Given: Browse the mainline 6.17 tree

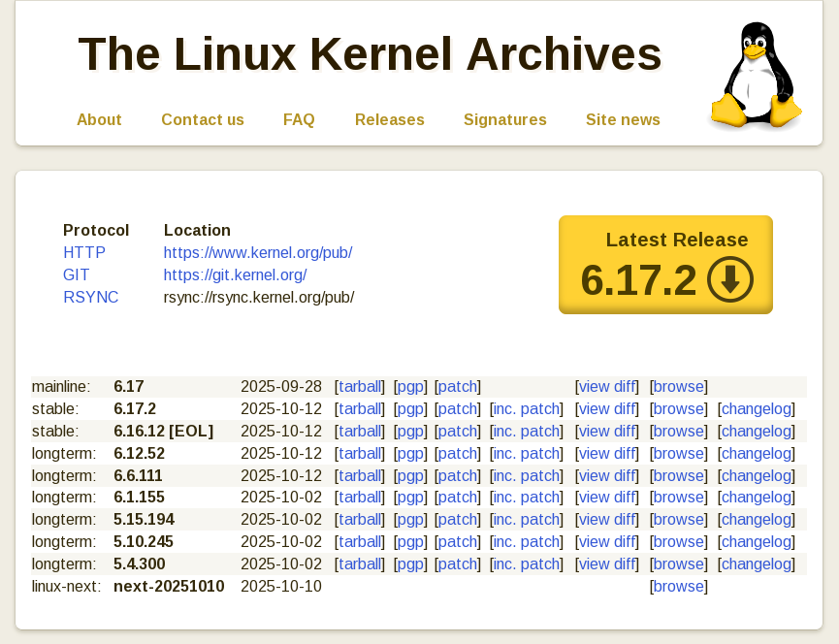Looking at the screenshot, I should pyautogui.click(x=679, y=387).
